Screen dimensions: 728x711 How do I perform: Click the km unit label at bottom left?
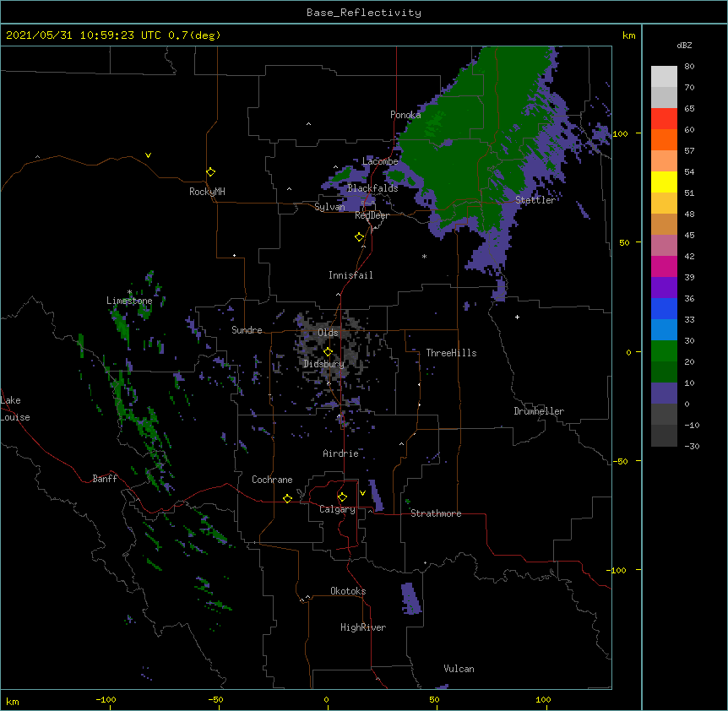(x=13, y=702)
